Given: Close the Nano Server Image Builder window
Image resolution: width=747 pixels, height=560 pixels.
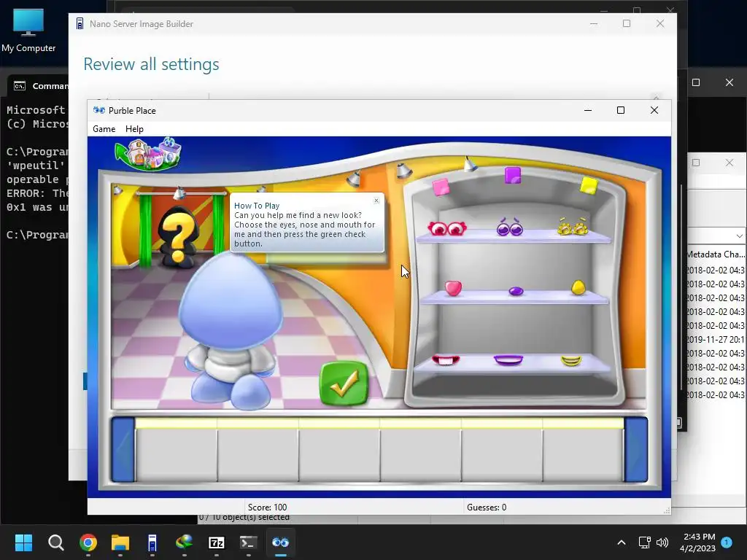Looking at the screenshot, I should (659, 24).
